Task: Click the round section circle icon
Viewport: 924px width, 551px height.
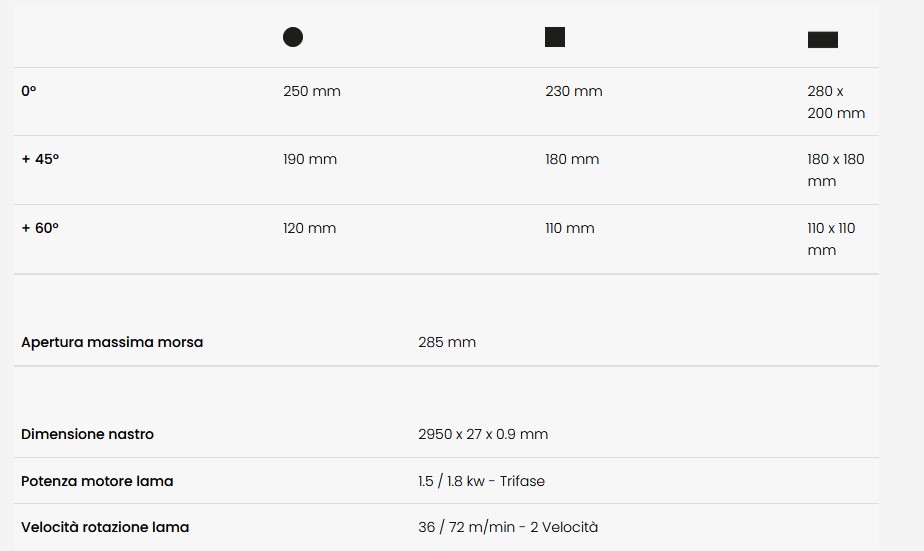Action: coord(293,37)
